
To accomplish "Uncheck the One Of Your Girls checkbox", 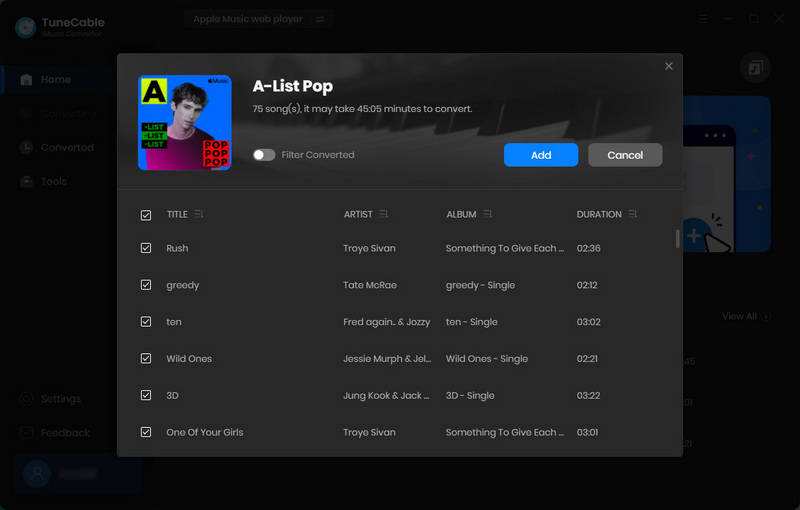I will click(x=146, y=432).
